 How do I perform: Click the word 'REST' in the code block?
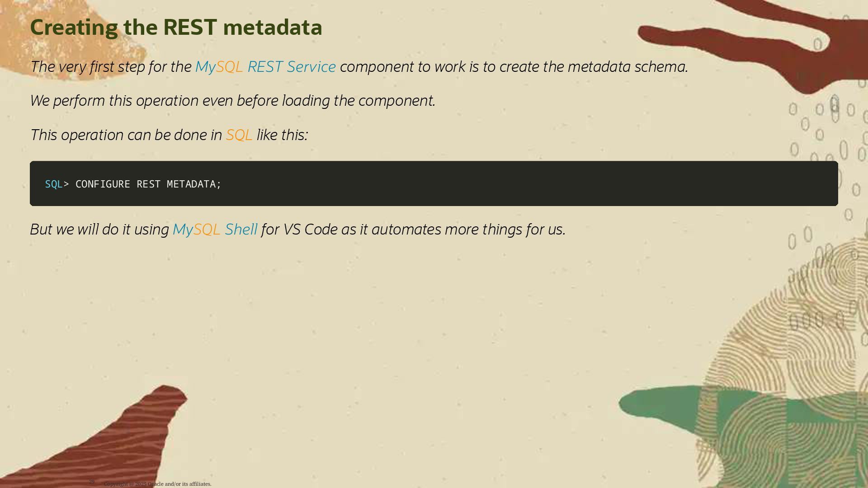[148, 184]
